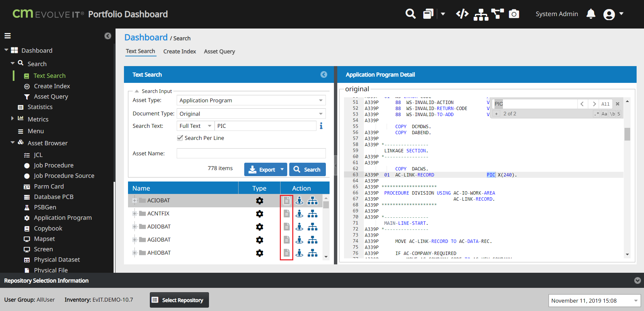
Task: Open hierarchy diagram for ACIOBAT
Action: coord(312,201)
